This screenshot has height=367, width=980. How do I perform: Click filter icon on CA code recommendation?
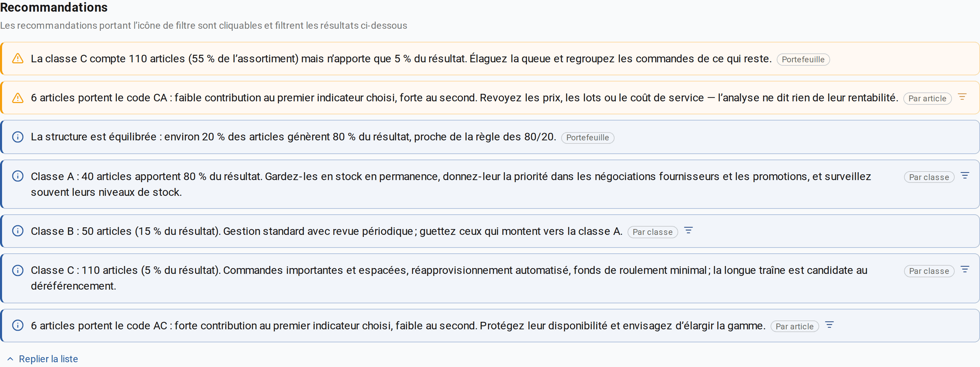(962, 97)
